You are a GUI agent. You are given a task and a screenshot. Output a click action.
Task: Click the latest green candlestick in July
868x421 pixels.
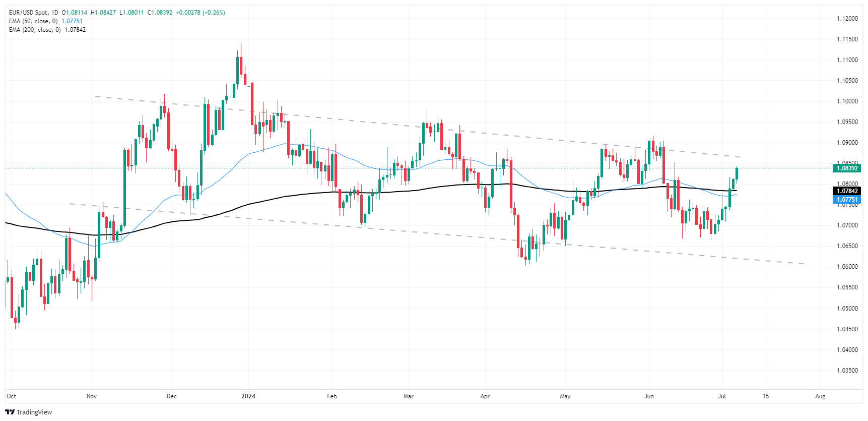(x=737, y=173)
